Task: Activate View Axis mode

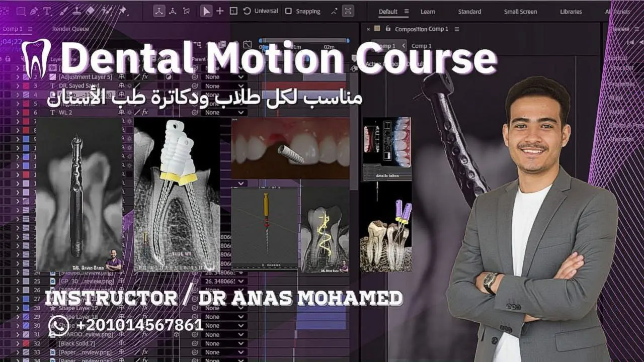Action: (x=186, y=11)
